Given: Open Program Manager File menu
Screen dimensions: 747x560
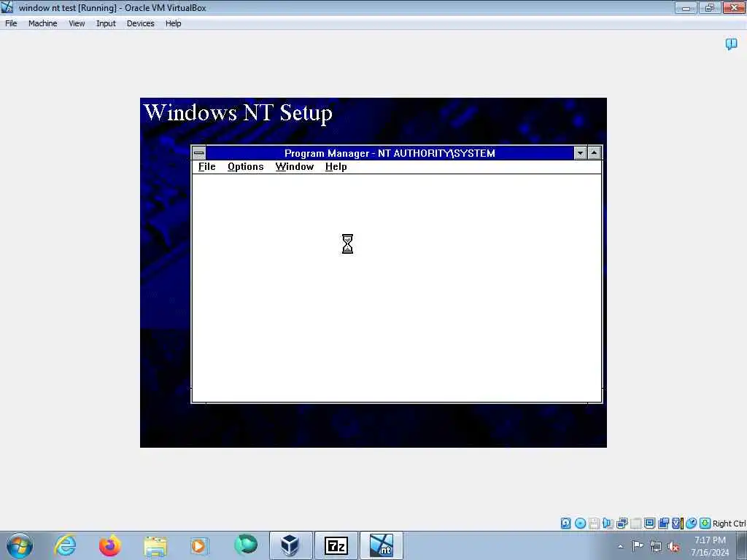Looking at the screenshot, I should click(x=206, y=167).
